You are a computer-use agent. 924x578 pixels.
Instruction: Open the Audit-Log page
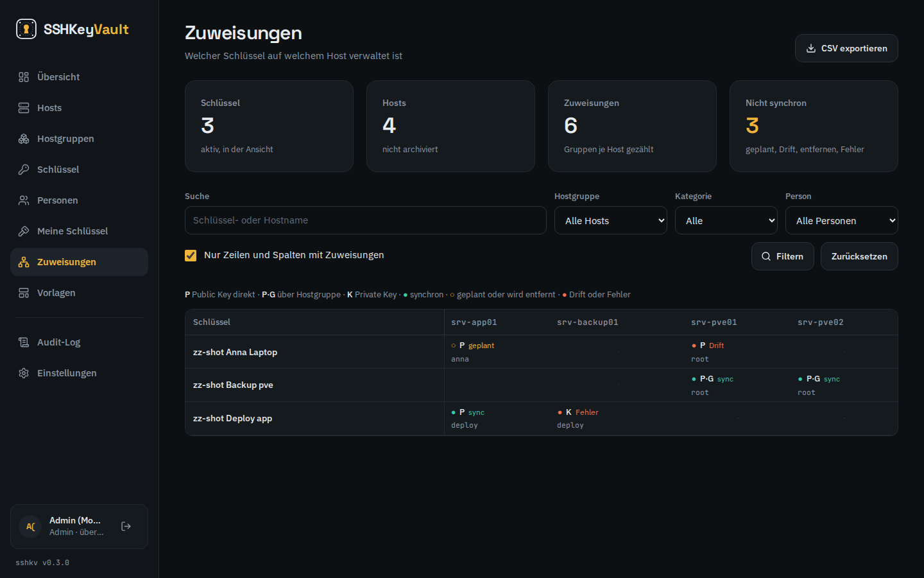click(79, 342)
